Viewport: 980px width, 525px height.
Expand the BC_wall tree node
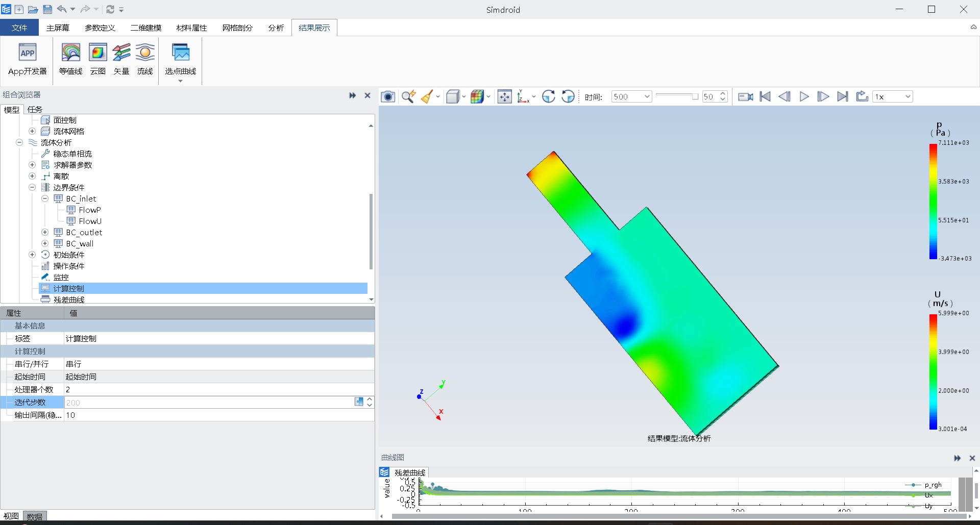tap(45, 243)
